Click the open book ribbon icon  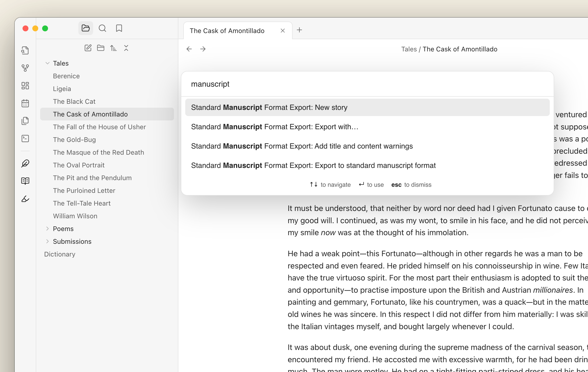pyautogui.click(x=25, y=181)
